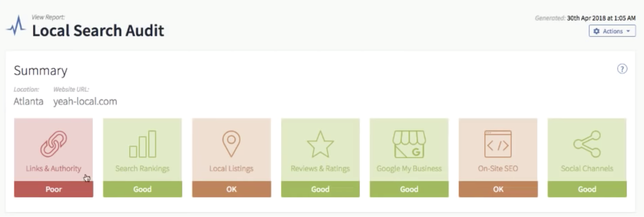This screenshot has width=644, height=217.
Task: Click the chain link icon for Links & Authority
Action: tap(53, 144)
